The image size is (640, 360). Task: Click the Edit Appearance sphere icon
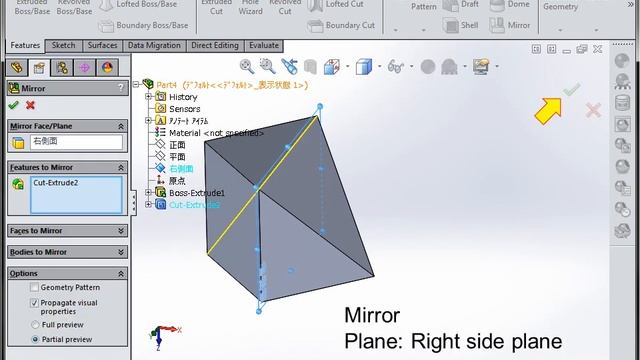[428, 67]
